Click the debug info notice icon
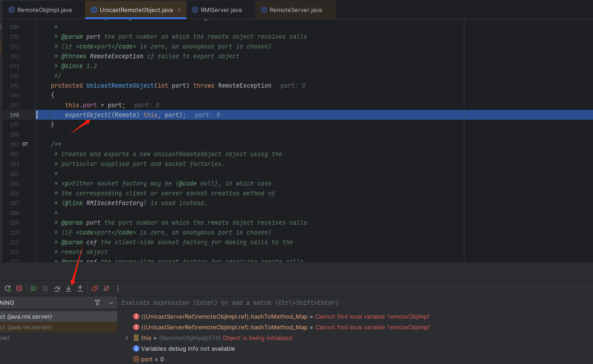This screenshot has width=593, height=364. (x=136, y=349)
